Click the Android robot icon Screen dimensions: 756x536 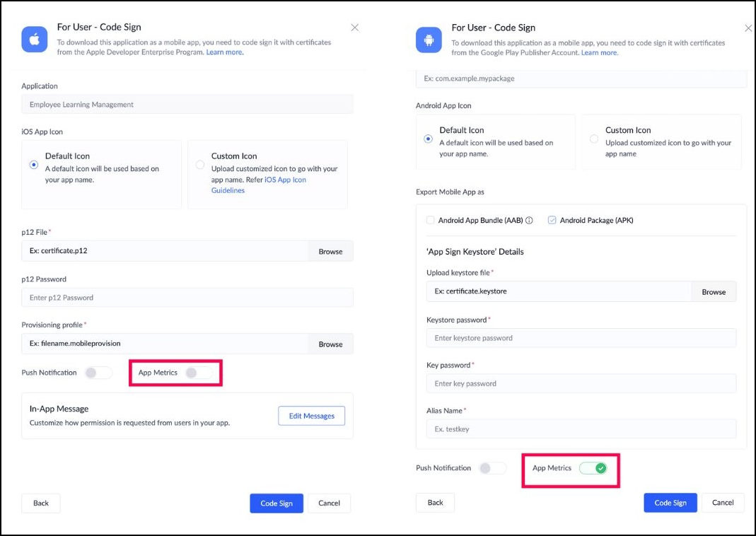point(429,39)
